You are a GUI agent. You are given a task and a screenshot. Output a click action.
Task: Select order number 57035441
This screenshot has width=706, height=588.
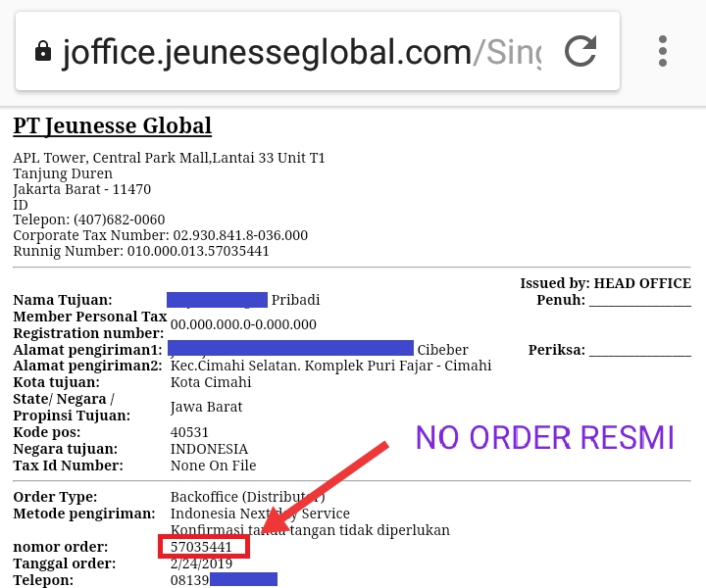201,547
